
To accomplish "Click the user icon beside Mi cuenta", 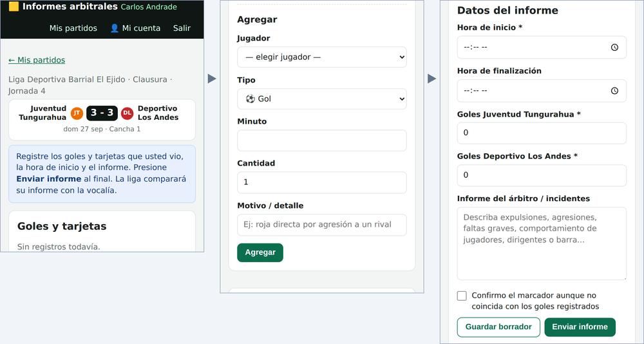I will pos(115,28).
